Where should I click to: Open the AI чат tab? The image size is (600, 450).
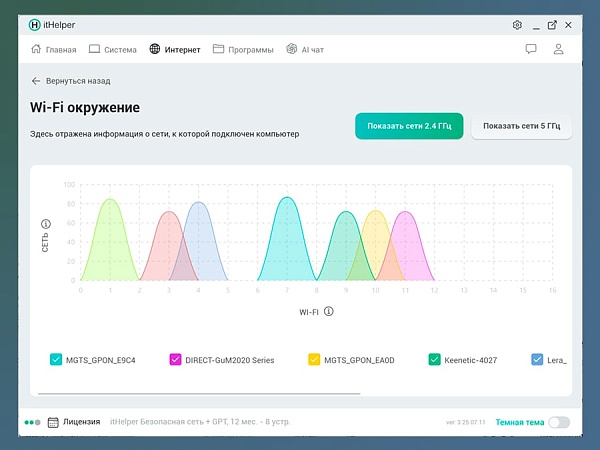305,49
